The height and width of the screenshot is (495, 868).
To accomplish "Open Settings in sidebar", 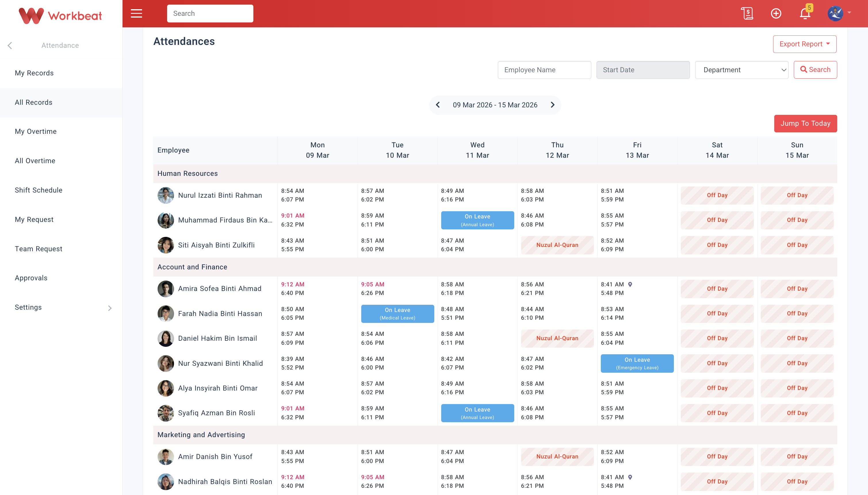I will tap(61, 307).
